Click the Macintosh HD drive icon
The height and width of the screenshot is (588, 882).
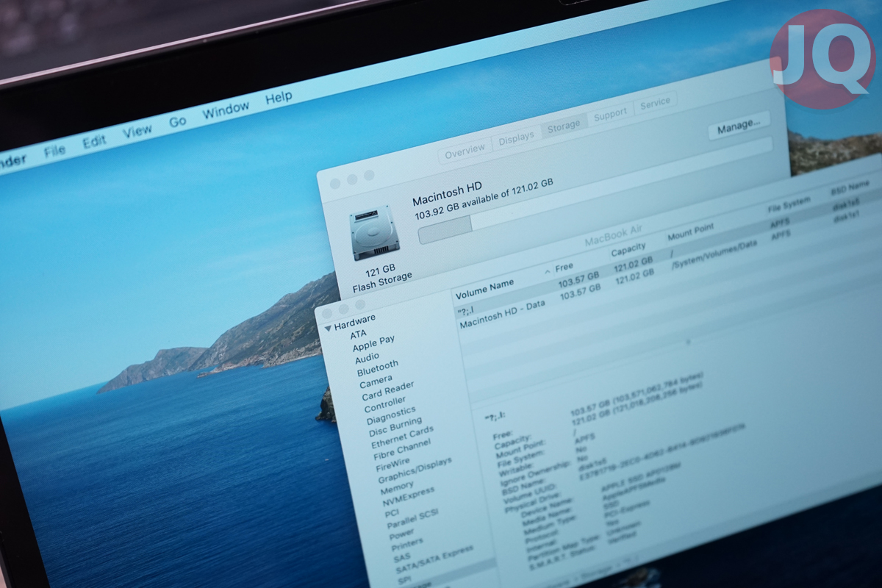(374, 233)
